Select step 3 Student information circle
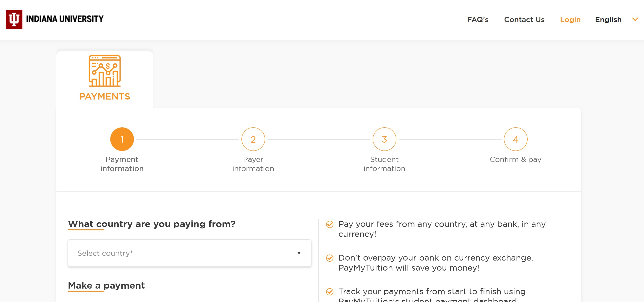644x302 pixels. (384, 139)
